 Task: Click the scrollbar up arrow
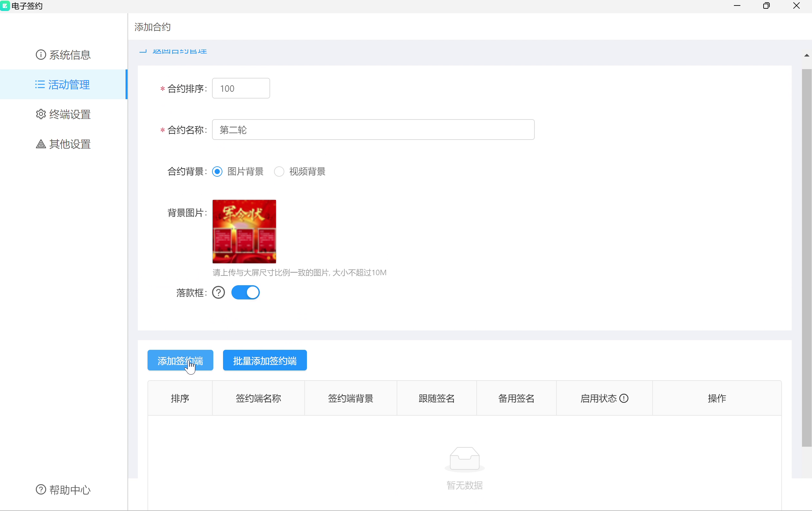807,55
